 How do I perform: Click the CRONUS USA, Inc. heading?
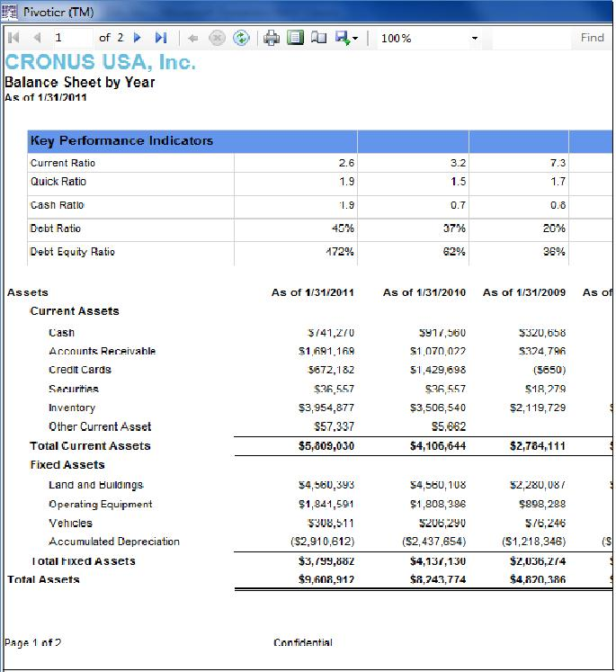[x=100, y=62]
